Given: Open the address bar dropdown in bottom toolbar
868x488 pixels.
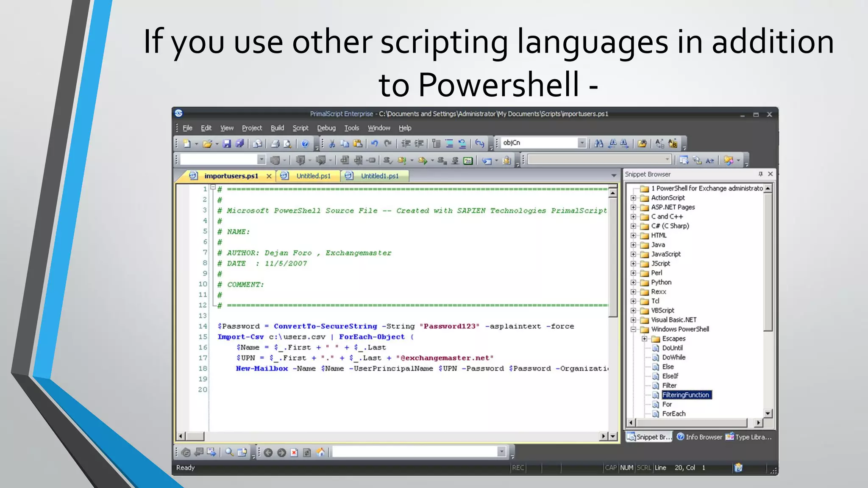Looking at the screenshot, I should click(502, 452).
